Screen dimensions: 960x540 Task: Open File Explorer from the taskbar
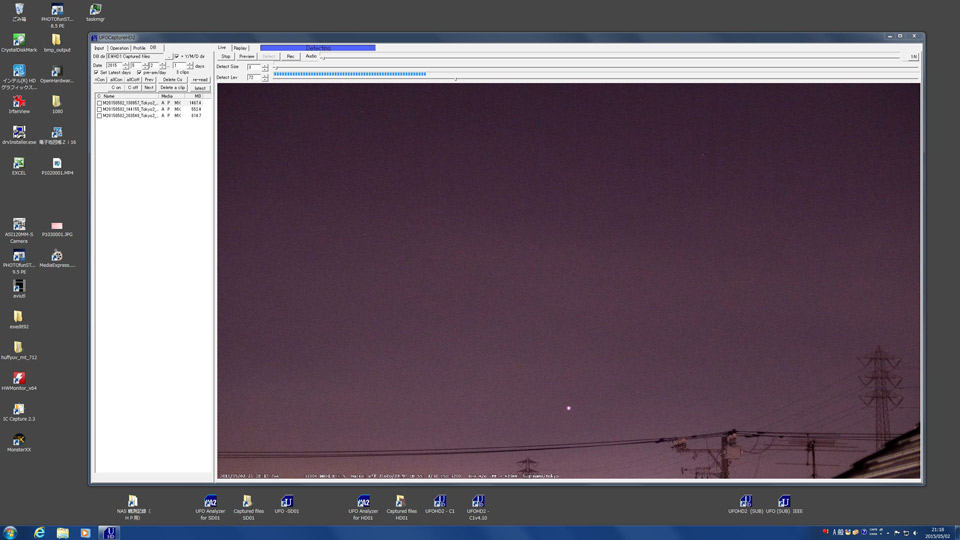pyautogui.click(x=62, y=533)
